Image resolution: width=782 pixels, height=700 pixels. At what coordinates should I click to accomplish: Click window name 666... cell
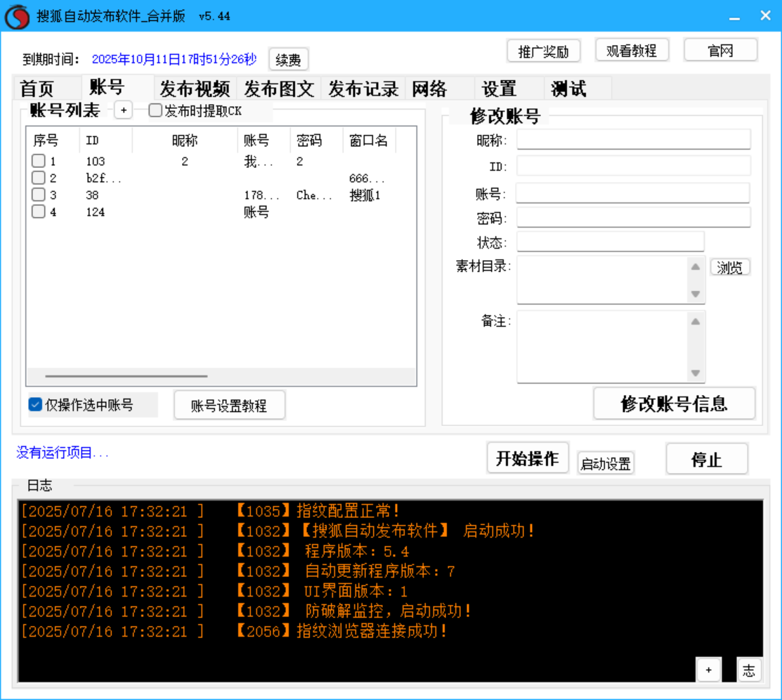[367, 178]
